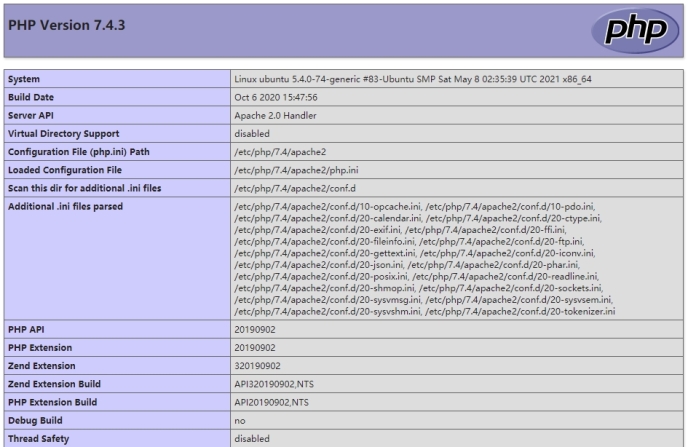
Task: Select the Linux ubuntu kernel version value
Action: coord(412,79)
